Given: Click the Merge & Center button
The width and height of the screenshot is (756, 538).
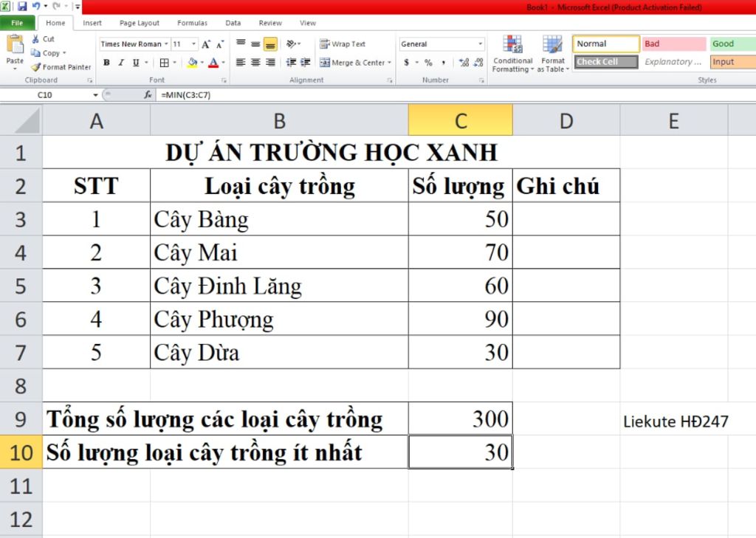Looking at the screenshot, I should (352, 63).
